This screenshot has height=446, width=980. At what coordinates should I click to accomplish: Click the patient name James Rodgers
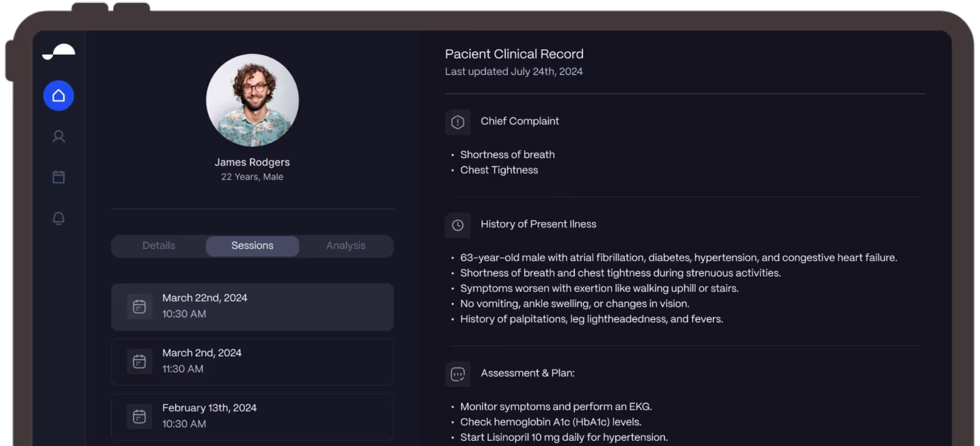[x=252, y=162]
